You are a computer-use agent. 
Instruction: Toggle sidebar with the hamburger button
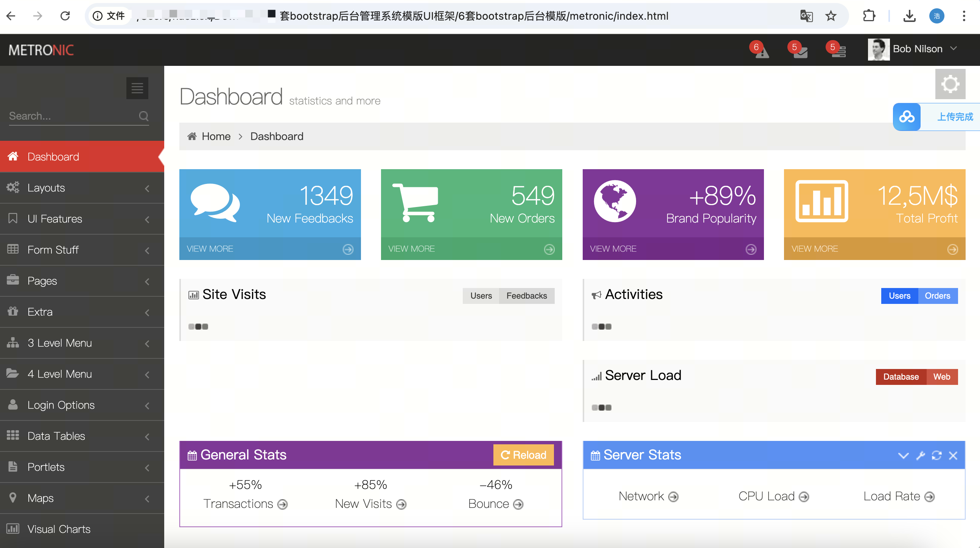(137, 88)
